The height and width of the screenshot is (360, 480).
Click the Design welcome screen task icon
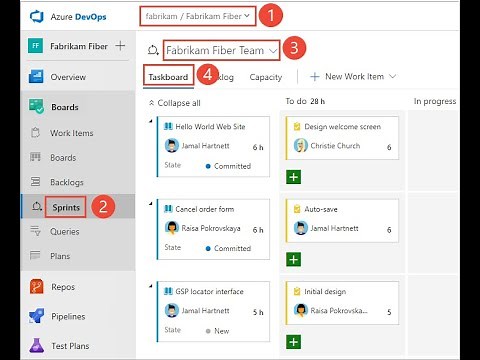pyautogui.click(x=297, y=127)
